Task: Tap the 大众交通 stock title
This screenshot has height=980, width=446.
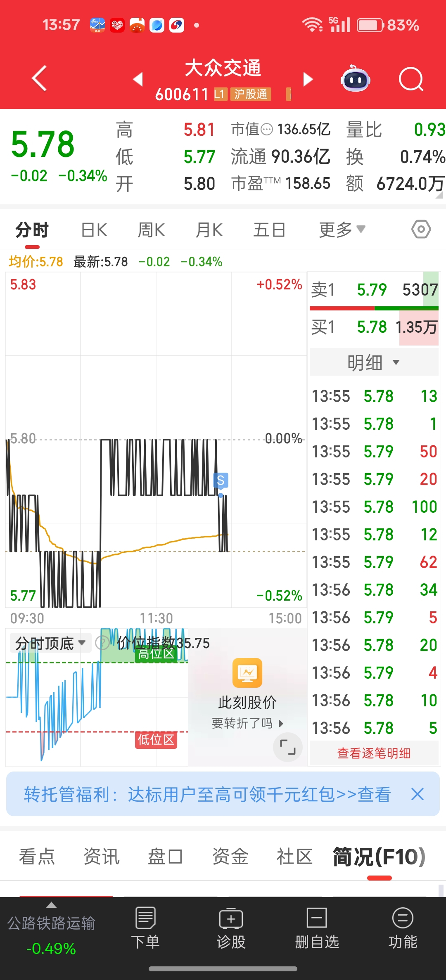Action: 223,68
